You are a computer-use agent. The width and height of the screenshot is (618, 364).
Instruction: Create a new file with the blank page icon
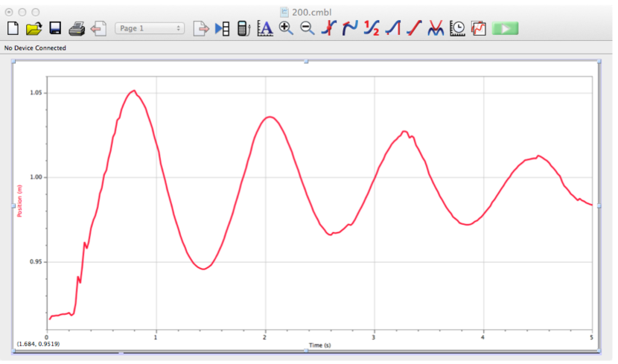click(x=13, y=28)
